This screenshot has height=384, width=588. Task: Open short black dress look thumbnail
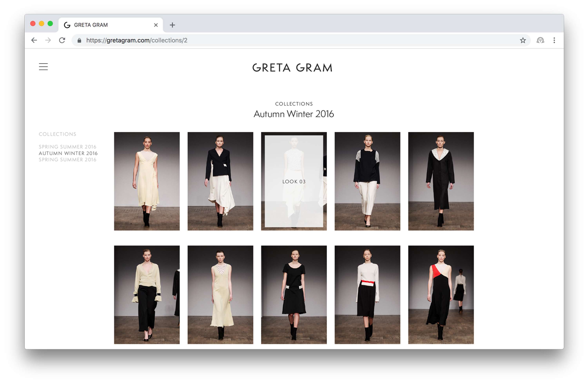[294, 295]
